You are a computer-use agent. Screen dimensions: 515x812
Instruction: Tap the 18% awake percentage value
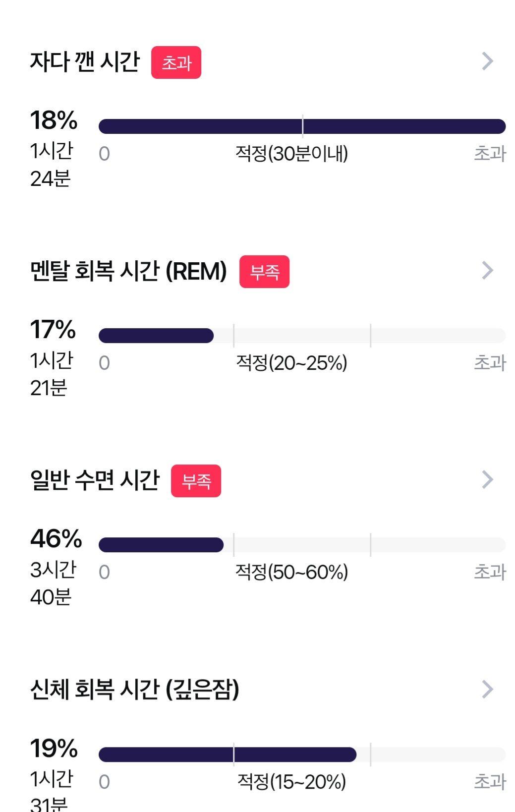click(54, 120)
